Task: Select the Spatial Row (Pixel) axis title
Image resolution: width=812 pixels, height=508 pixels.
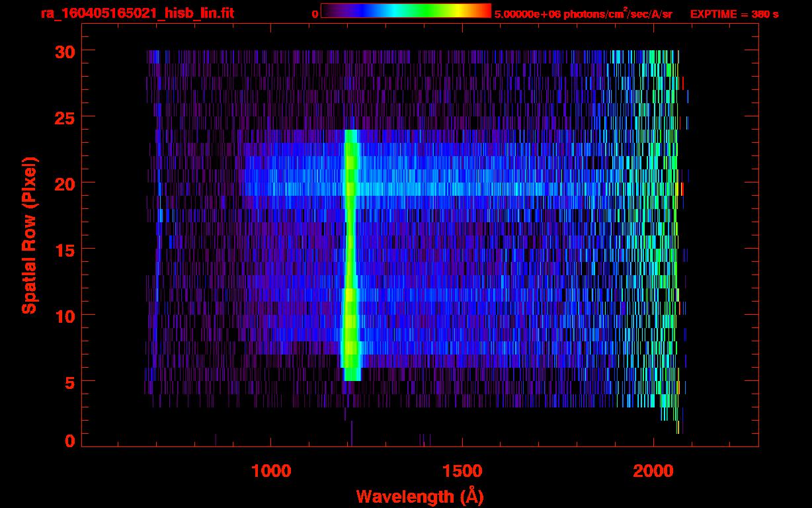Action: (x=30, y=235)
